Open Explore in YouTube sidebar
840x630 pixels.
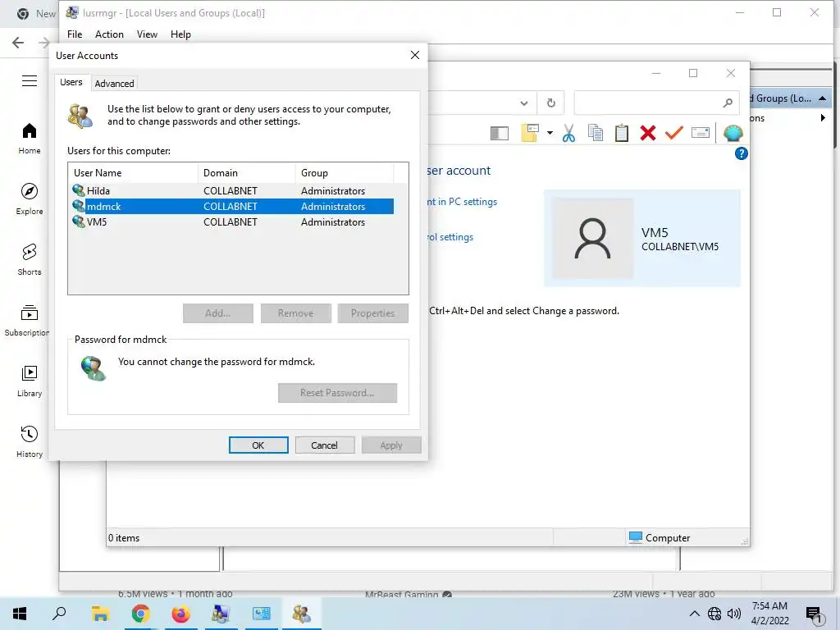point(30,199)
